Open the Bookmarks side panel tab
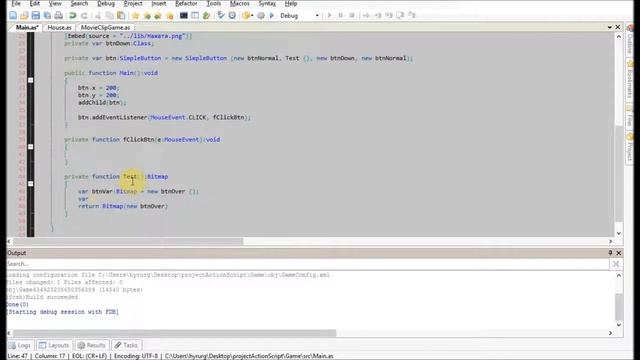 [630, 80]
